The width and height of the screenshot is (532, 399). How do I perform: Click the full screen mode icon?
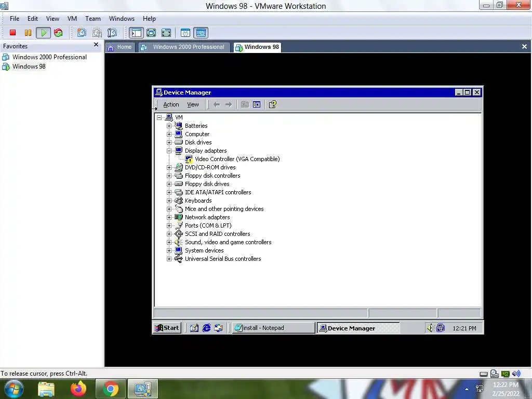click(151, 33)
